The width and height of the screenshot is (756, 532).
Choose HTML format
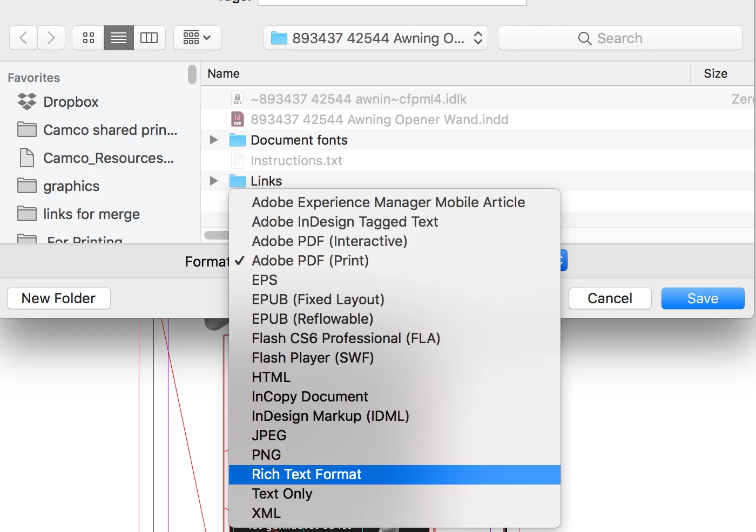tap(395, 377)
